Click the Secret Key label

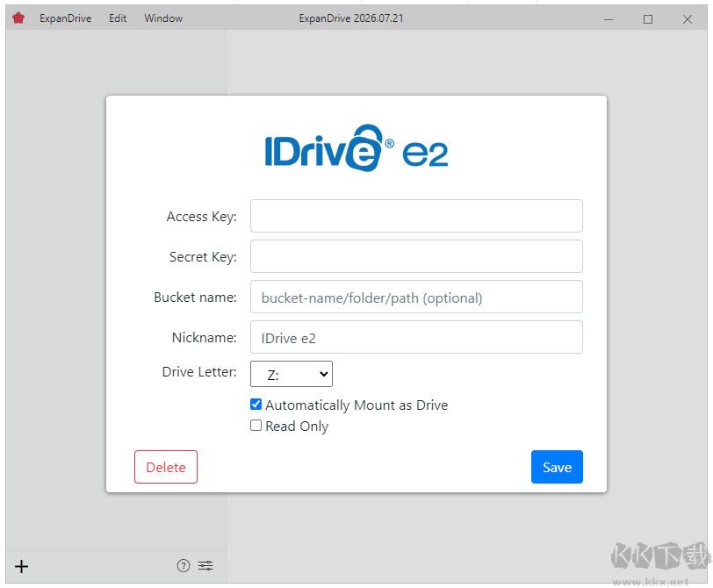tap(203, 257)
